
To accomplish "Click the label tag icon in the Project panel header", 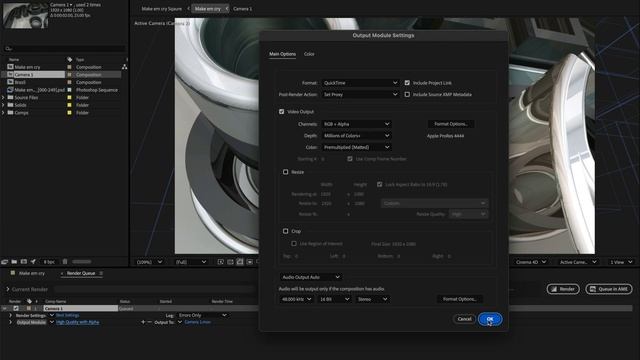I will tap(69, 60).
